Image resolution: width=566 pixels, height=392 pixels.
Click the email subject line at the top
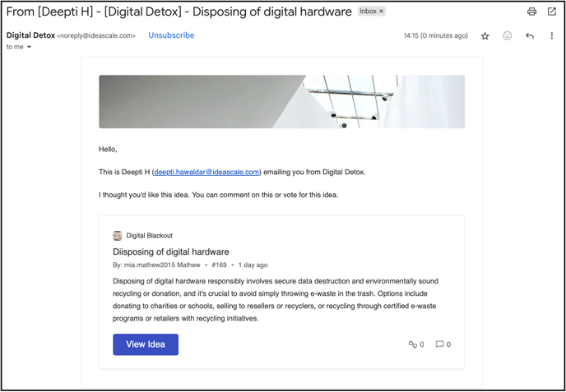point(179,12)
